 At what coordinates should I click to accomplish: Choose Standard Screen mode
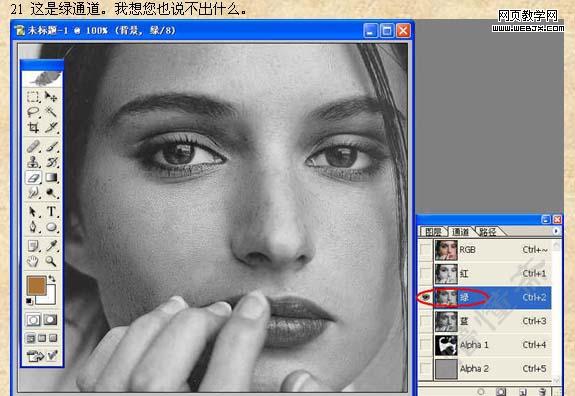31,338
